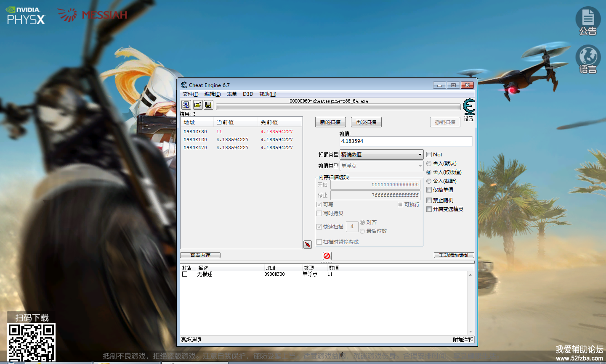Open 编辑(E) menu
Image resolution: width=606 pixels, height=364 pixels.
pos(213,94)
